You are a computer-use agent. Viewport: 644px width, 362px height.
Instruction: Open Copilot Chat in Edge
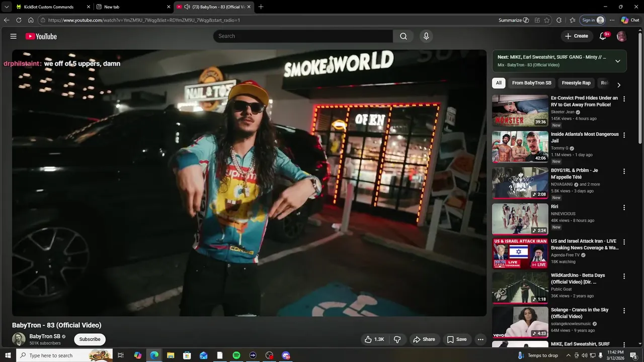pos(630,20)
